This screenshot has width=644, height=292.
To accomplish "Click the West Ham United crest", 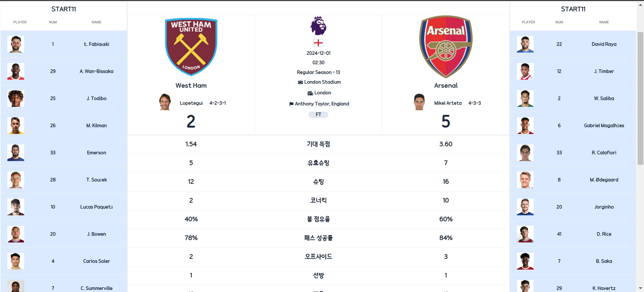I will (191, 47).
